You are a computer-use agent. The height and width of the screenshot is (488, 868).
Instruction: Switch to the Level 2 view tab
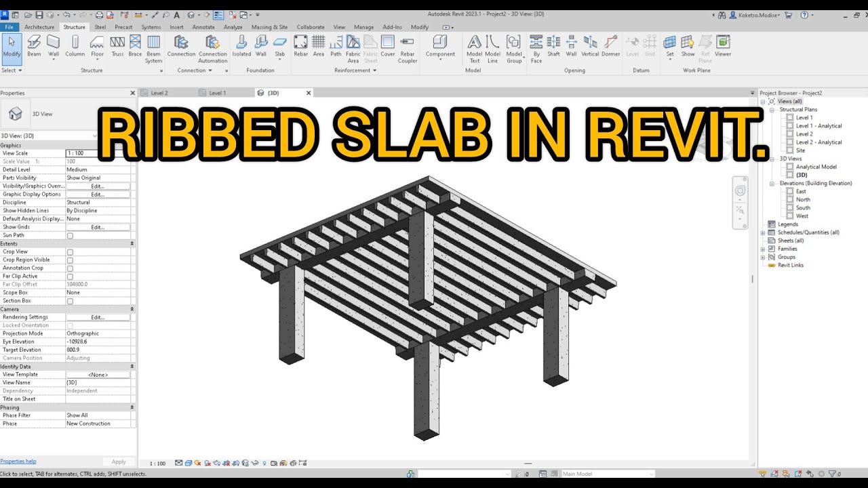coord(159,93)
